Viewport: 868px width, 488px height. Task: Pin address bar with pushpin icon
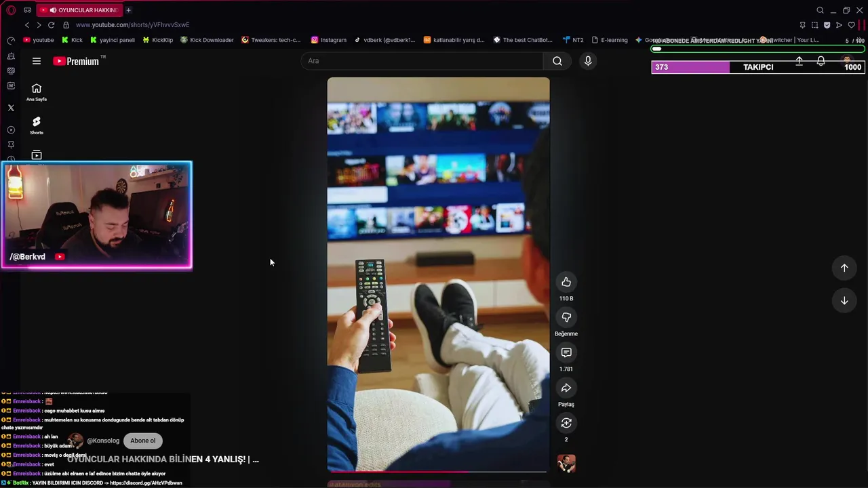click(x=803, y=25)
